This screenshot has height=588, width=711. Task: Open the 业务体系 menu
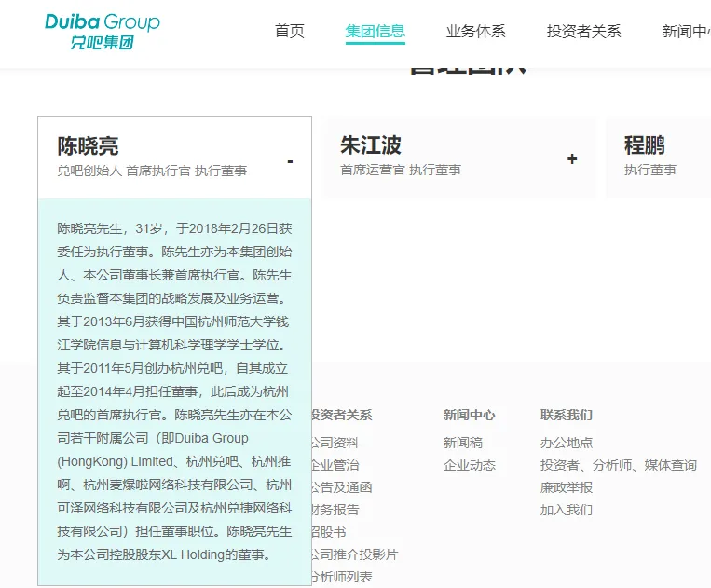click(x=475, y=31)
